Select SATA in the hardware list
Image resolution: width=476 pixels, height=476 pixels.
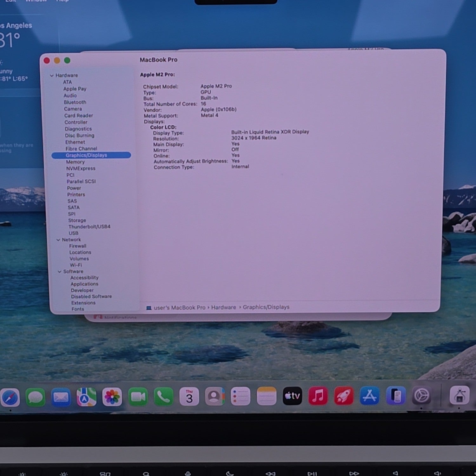click(73, 208)
